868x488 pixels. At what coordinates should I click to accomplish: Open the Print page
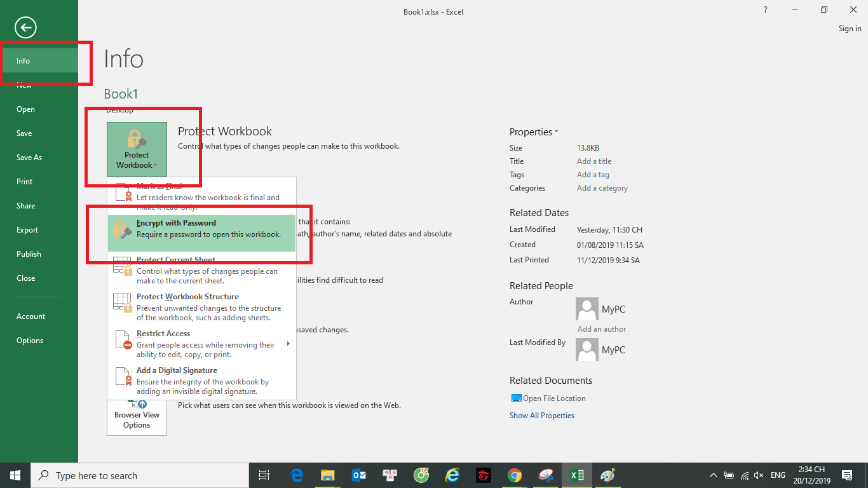click(x=39, y=182)
